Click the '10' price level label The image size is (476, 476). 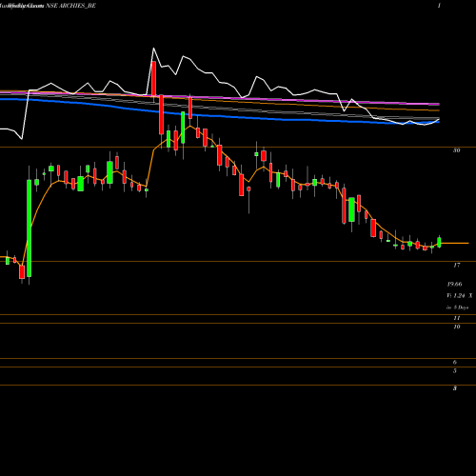click(457, 327)
